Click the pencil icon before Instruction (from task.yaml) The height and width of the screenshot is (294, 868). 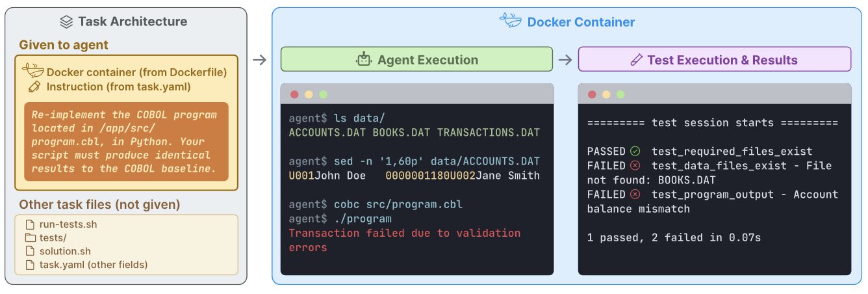click(x=34, y=87)
